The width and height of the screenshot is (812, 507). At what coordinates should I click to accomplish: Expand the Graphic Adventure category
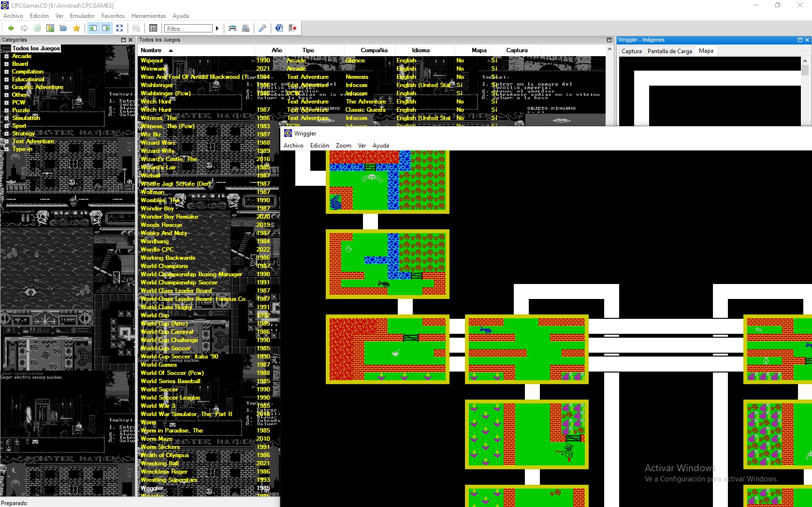point(6,88)
